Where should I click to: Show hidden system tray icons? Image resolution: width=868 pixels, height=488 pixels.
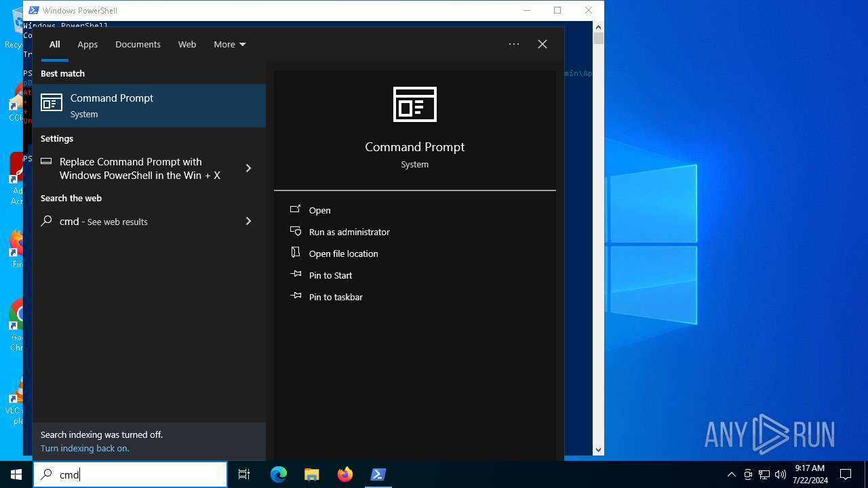pos(731,474)
